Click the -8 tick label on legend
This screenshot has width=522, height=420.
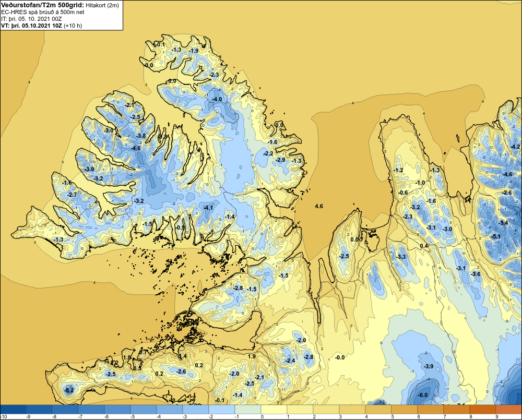54,417
